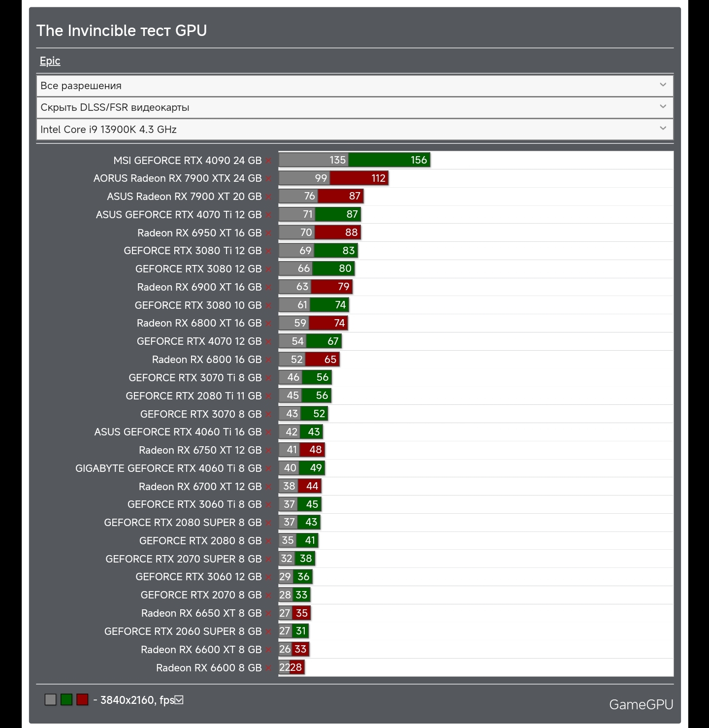Click the red X beside GEFORCE RTX 3080 Ti 12 GB

click(x=268, y=252)
